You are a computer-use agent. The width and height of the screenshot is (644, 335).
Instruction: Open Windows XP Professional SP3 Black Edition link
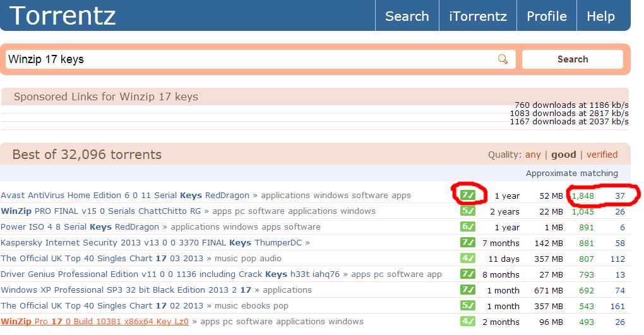(126, 290)
